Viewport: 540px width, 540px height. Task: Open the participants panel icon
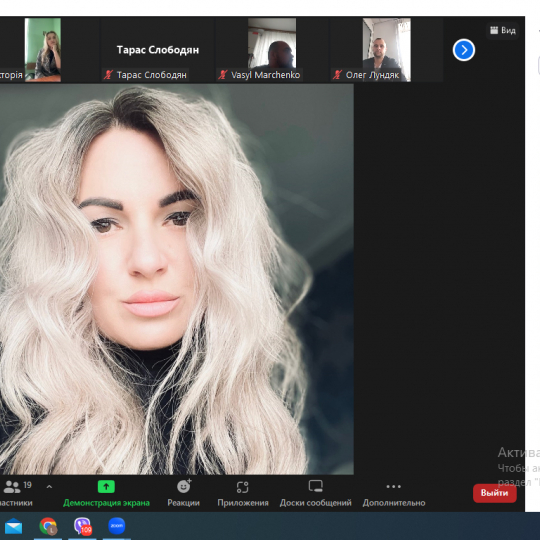(x=11, y=487)
